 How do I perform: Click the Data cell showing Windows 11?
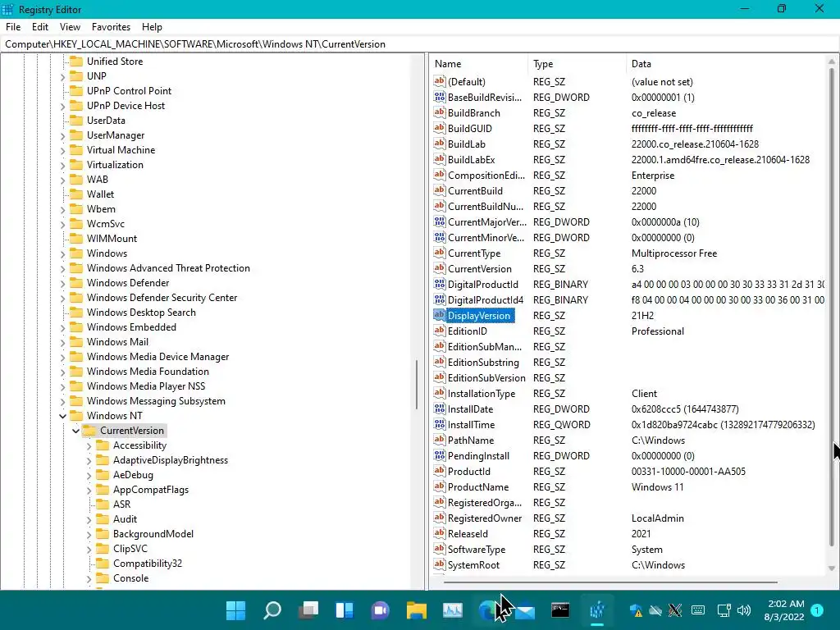tap(657, 486)
